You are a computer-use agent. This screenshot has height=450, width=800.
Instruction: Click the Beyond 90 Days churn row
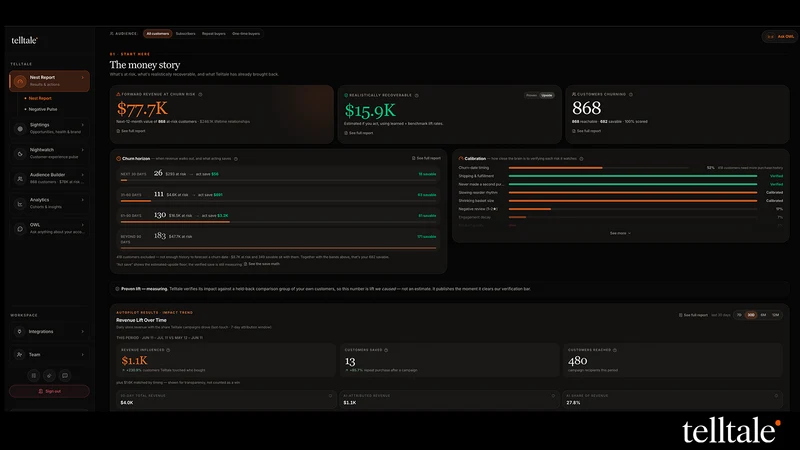click(279, 239)
